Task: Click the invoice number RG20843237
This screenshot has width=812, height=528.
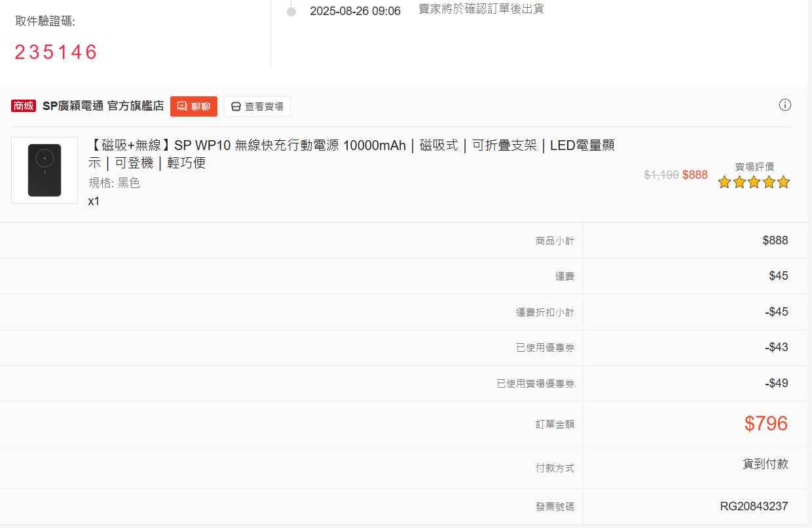Action: click(754, 506)
